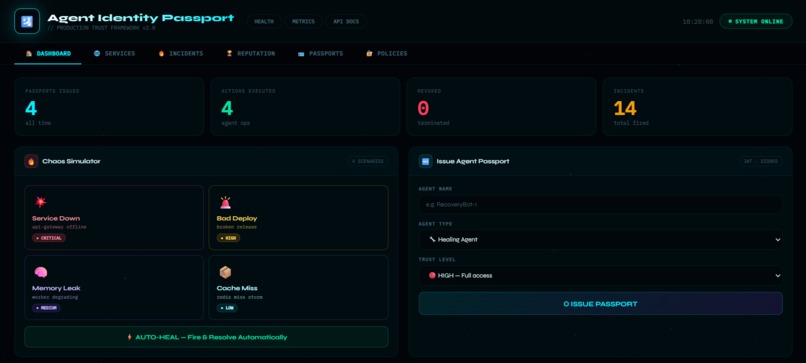Switch to the Services tab

pos(115,53)
